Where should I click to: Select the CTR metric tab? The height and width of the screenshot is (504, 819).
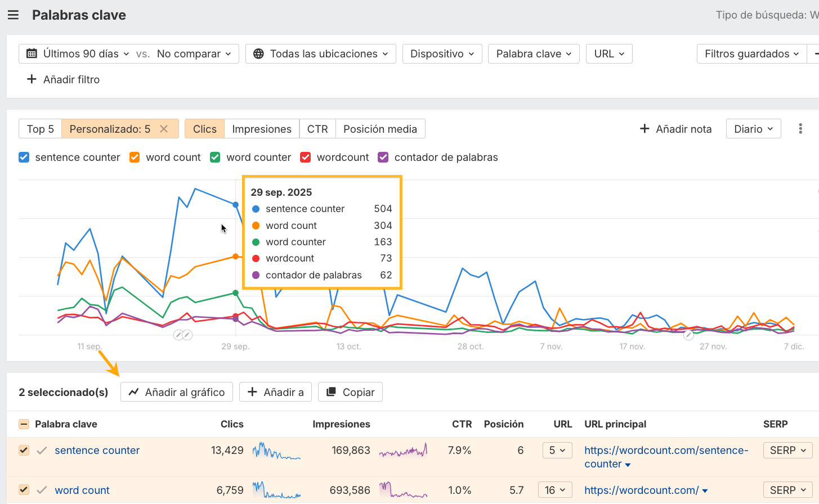[317, 128]
